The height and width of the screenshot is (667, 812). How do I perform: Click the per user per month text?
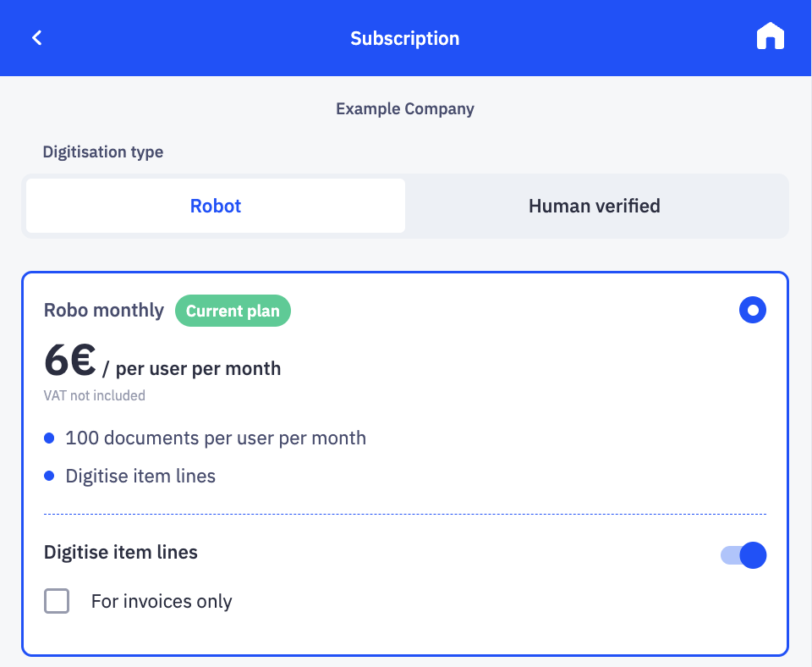click(198, 369)
